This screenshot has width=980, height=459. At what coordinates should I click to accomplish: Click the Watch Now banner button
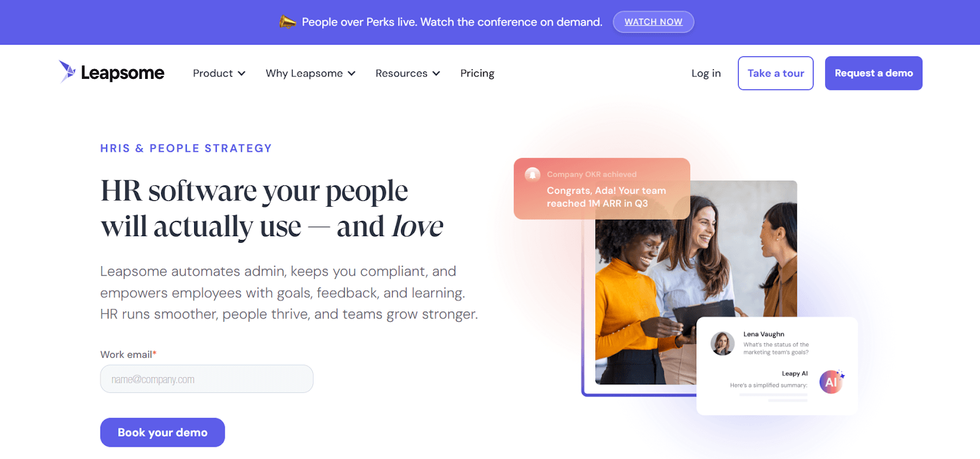(654, 22)
